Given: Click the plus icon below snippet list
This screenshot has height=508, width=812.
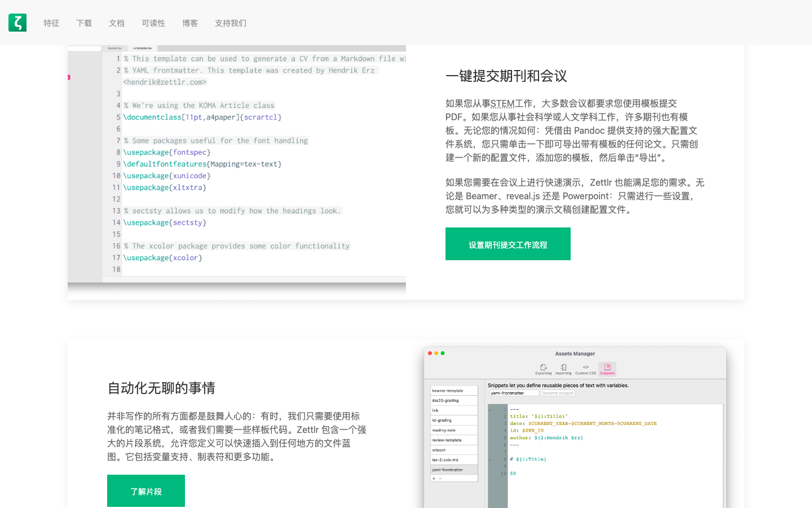Looking at the screenshot, I should 434,479.
